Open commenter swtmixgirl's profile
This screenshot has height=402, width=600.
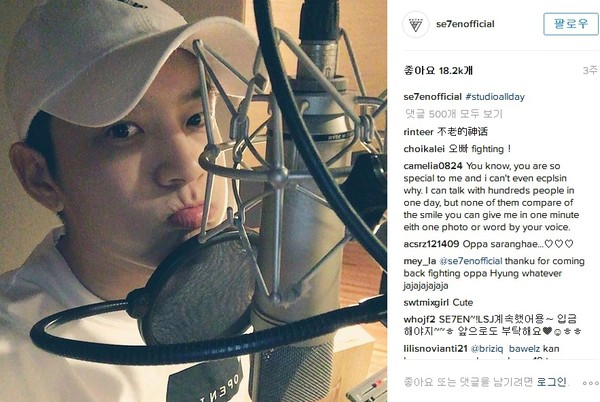426,303
